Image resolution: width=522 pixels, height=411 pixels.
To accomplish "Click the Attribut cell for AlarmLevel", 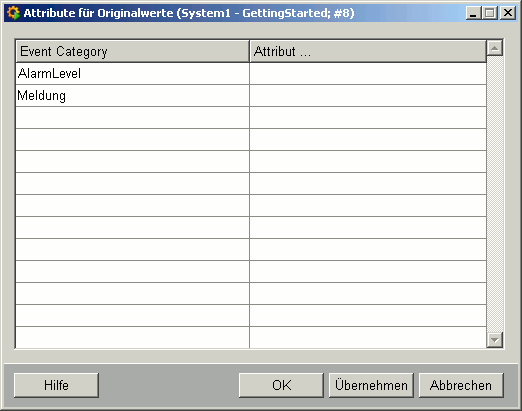I will pos(368,74).
